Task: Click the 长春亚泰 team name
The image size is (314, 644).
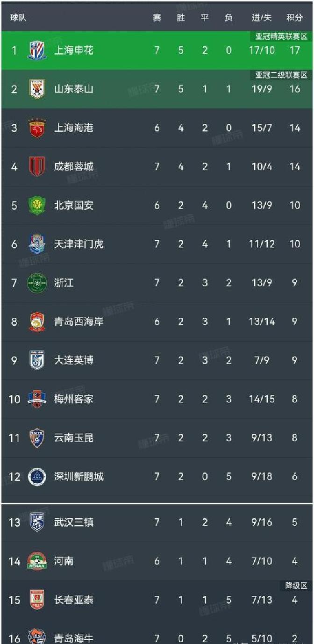Action: [x=74, y=600]
